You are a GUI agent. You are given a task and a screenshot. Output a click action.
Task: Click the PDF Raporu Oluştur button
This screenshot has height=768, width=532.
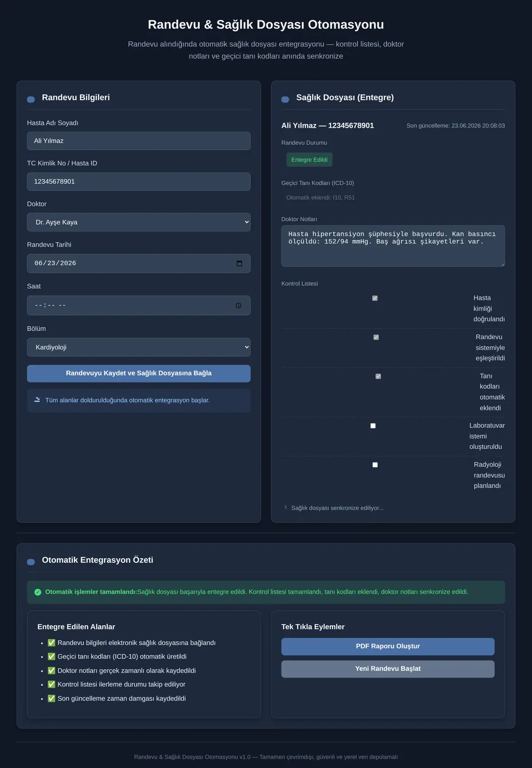click(x=388, y=647)
